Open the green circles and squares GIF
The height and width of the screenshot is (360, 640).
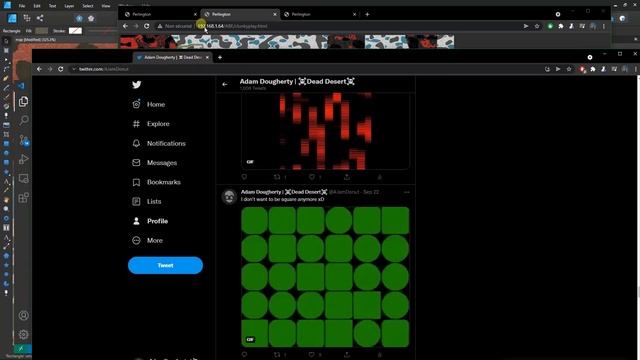(x=325, y=277)
